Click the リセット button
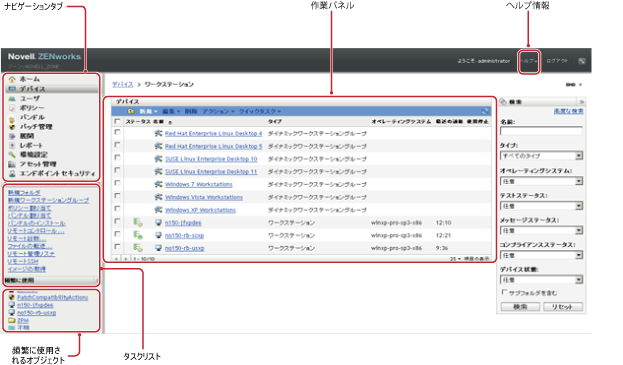This screenshot has width=623, height=365. click(x=563, y=307)
